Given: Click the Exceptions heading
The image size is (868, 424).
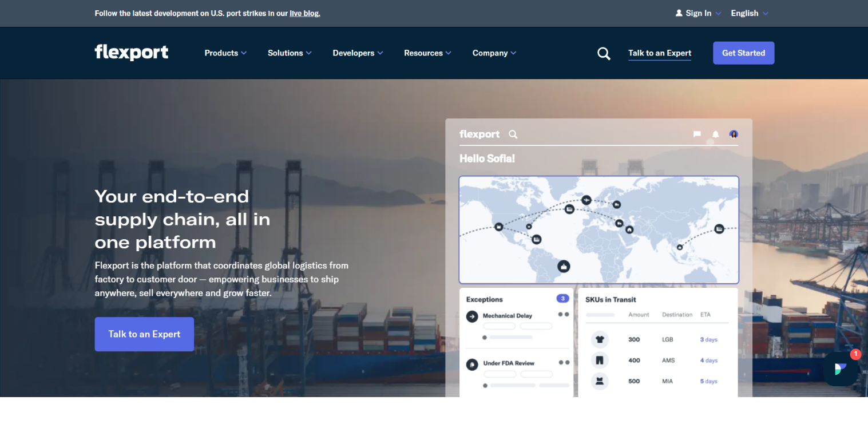Looking at the screenshot, I should pyautogui.click(x=484, y=299).
